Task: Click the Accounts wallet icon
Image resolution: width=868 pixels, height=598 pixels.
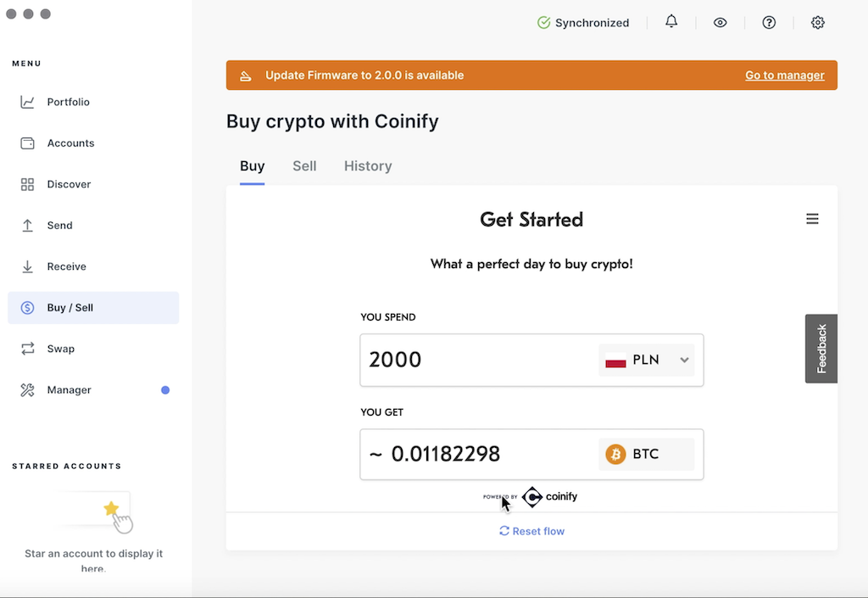Action: coord(27,143)
